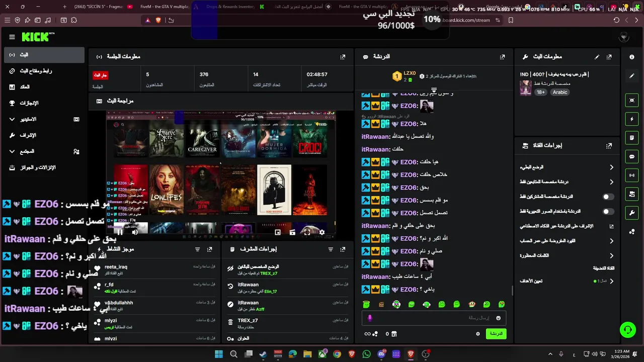644x362 pixels.
Task: Expand the Moderation sidebar section
Action: click(44, 135)
